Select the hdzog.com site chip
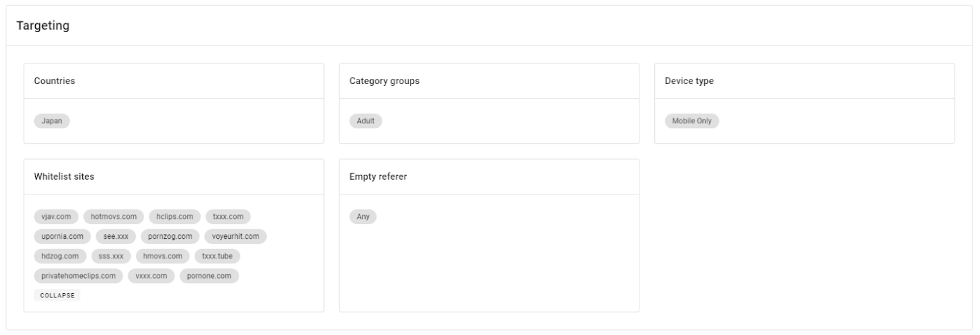The image size is (980, 335). pyautogui.click(x=60, y=256)
